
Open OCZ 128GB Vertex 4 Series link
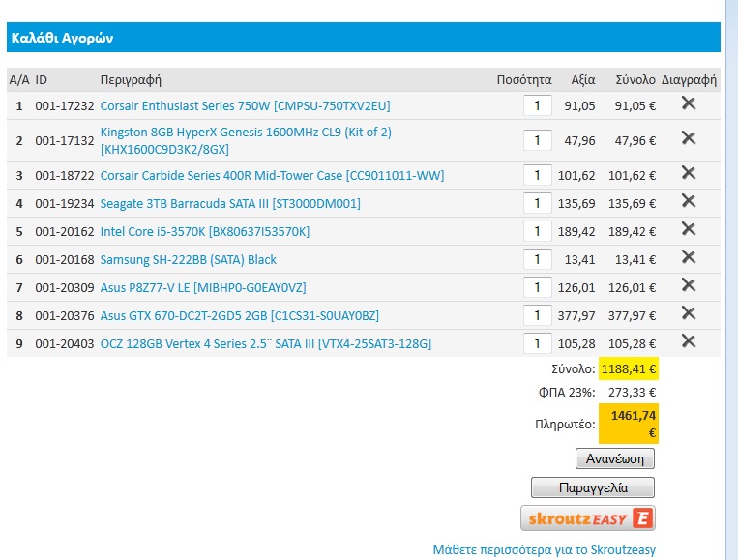tap(265, 344)
